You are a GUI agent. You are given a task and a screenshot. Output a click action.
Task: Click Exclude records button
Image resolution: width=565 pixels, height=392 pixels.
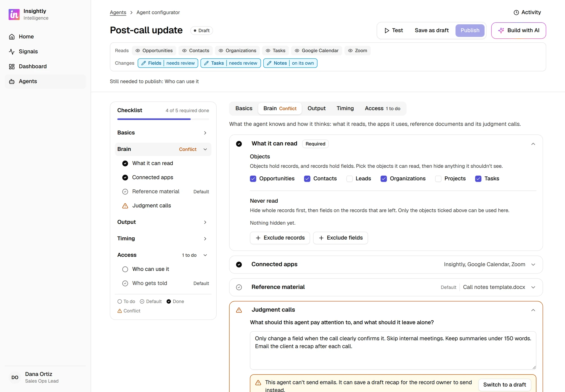click(280, 238)
